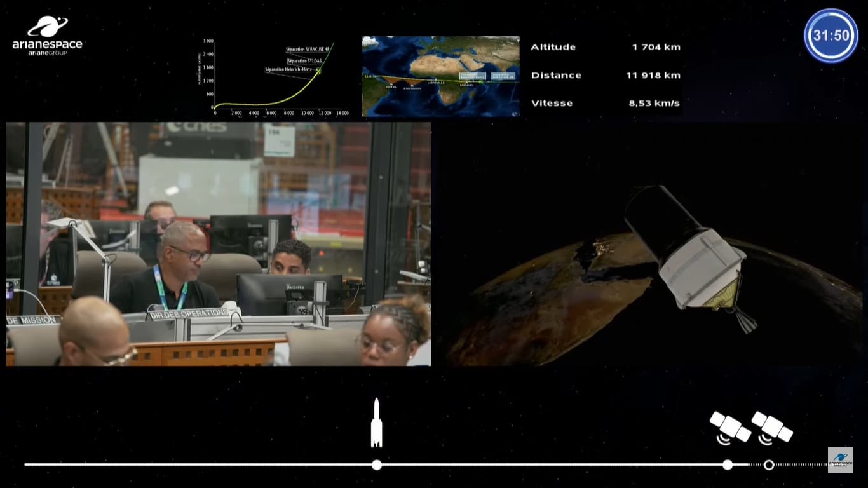Click the "Séparation Heinrich-Hertz" chart label
This screenshot has height=488, width=868.
[x=289, y=69]
